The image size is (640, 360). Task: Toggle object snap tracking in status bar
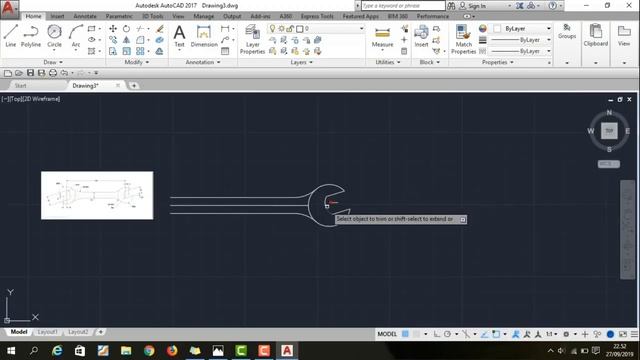484,334
